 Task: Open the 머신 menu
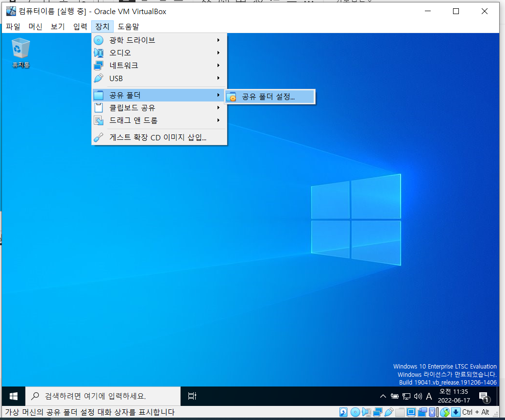pyautogui.click(x=35, y=27)
